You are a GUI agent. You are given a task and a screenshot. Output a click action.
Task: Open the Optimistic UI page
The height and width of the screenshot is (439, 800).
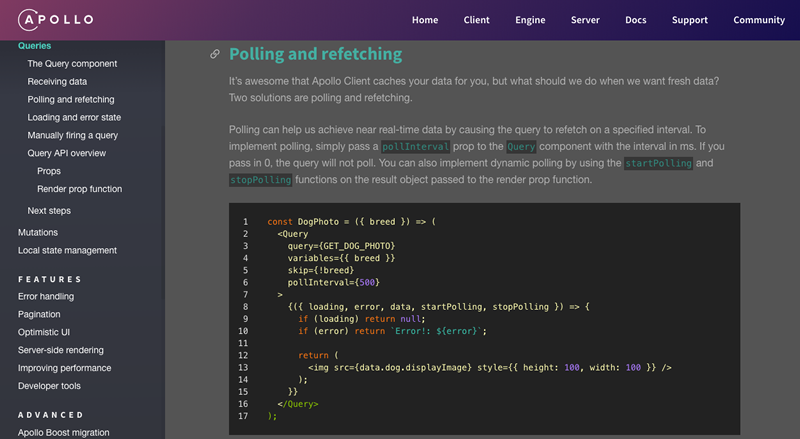pyautogui.click(x=44, y=332)
